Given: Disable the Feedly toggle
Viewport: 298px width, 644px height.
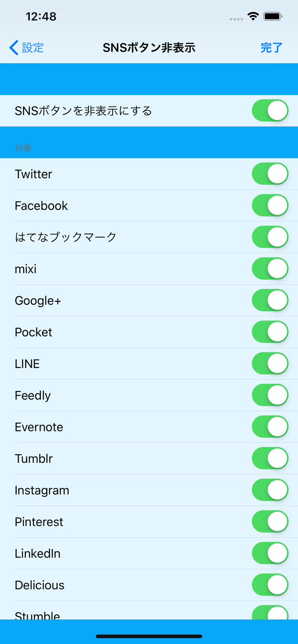Looking at the screenshot, I should pos(270,395).
